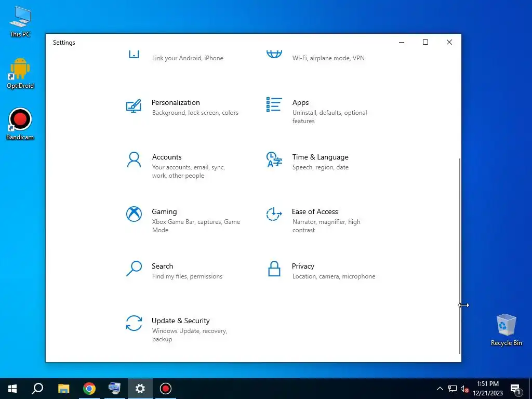This screenshot has height=399, width=532.
Task: Click the Update & Security heading
Action: coord(180,321)
